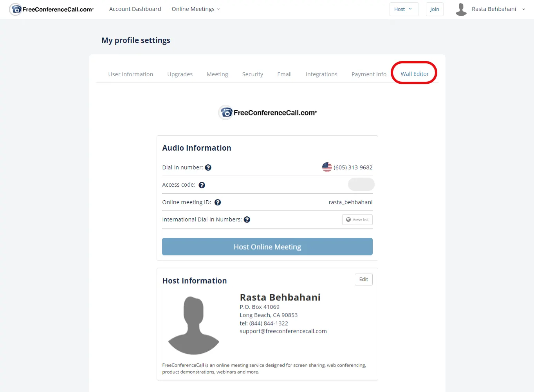Click the help icon beside Access code
Image resolution: width=534 pixels, height=392 pixels.
tap(202, 185)
